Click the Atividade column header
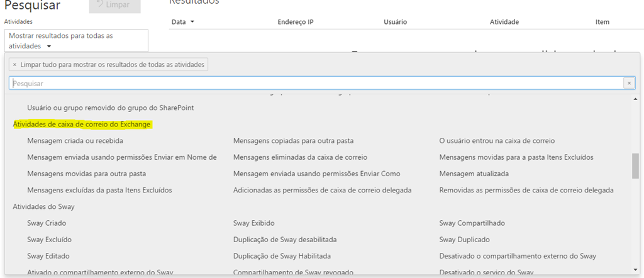The image size is (644, 278). [504, 22]
